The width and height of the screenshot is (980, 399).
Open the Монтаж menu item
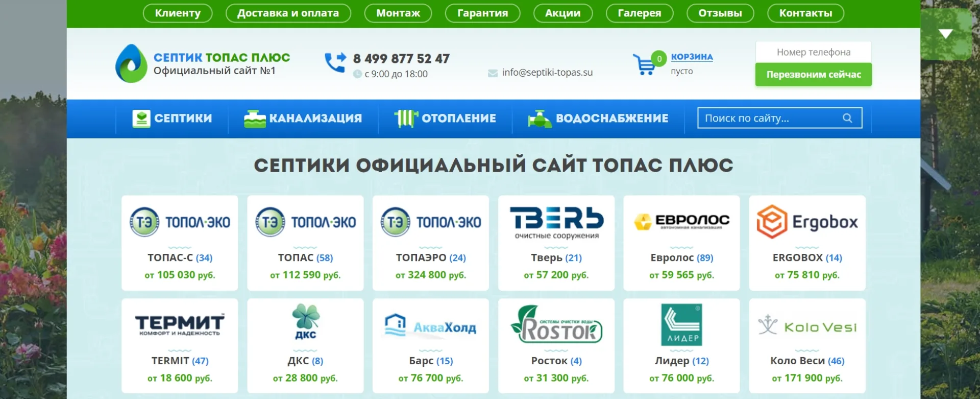coord(398,13)
